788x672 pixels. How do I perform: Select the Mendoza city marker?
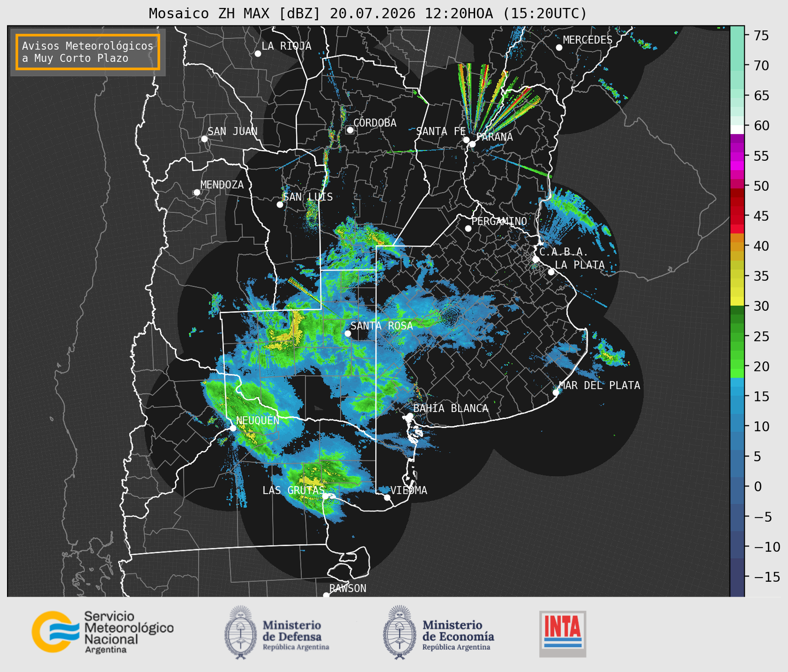click(x=197, y=193)
